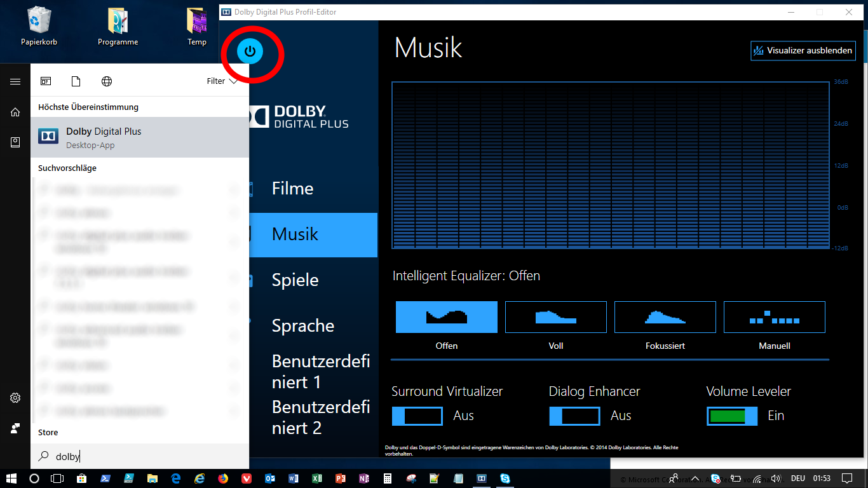
Task: Expand the Filter dropdown in search
Action: click(x=222, y=81)
